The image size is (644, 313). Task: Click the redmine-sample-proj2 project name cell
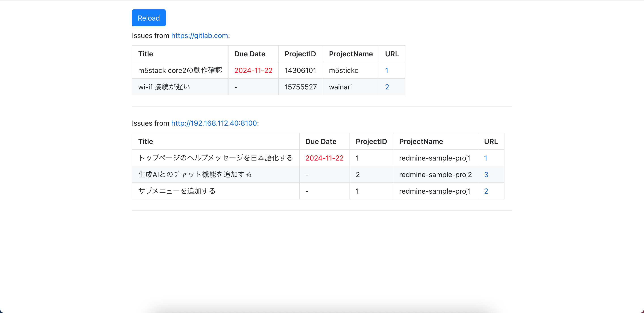(x=435, y=175)
